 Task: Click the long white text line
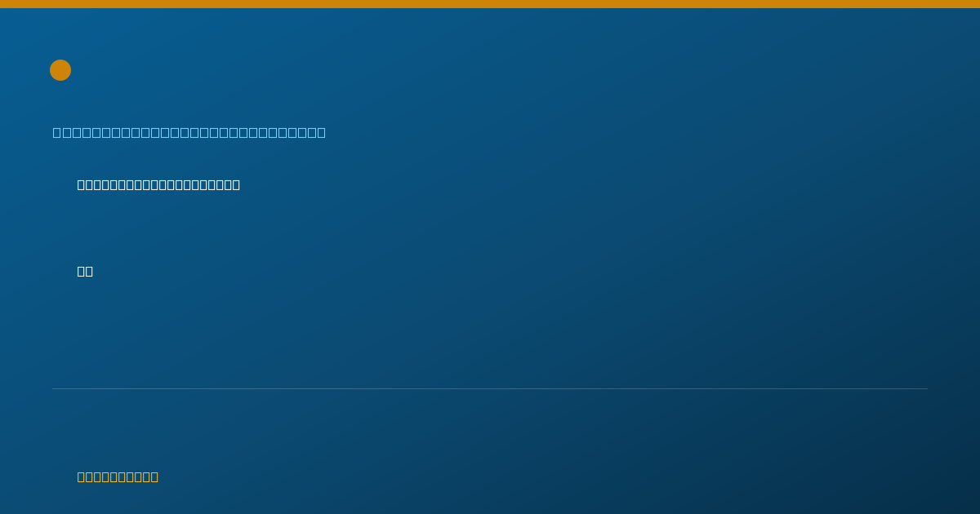[x=158, y=184]
